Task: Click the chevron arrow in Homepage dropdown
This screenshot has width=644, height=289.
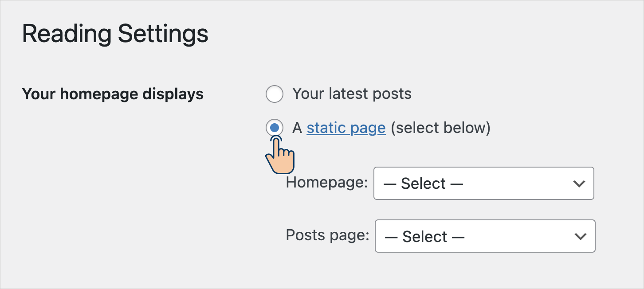Action: (x=579, y=184)
